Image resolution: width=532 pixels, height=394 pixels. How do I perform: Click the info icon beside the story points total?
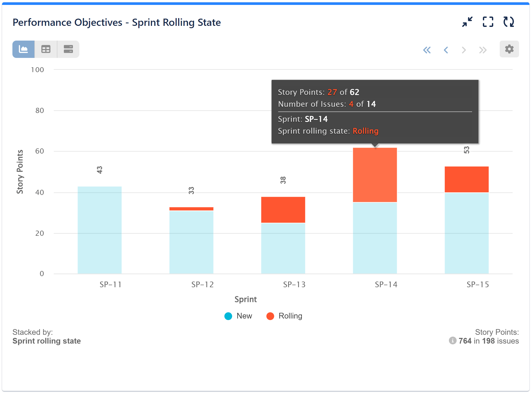click(x=453, y=341)
